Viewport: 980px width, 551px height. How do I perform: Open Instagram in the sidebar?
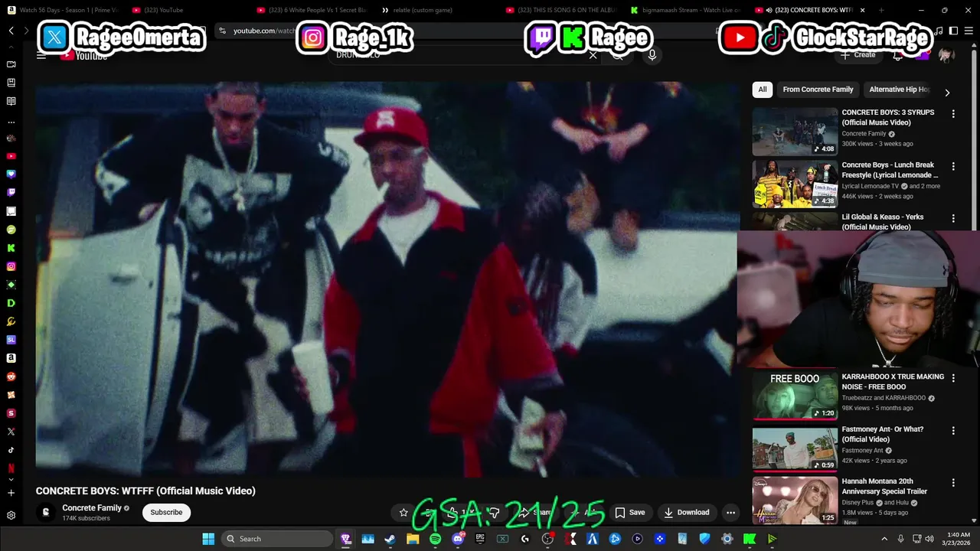[x=11, y=266]
